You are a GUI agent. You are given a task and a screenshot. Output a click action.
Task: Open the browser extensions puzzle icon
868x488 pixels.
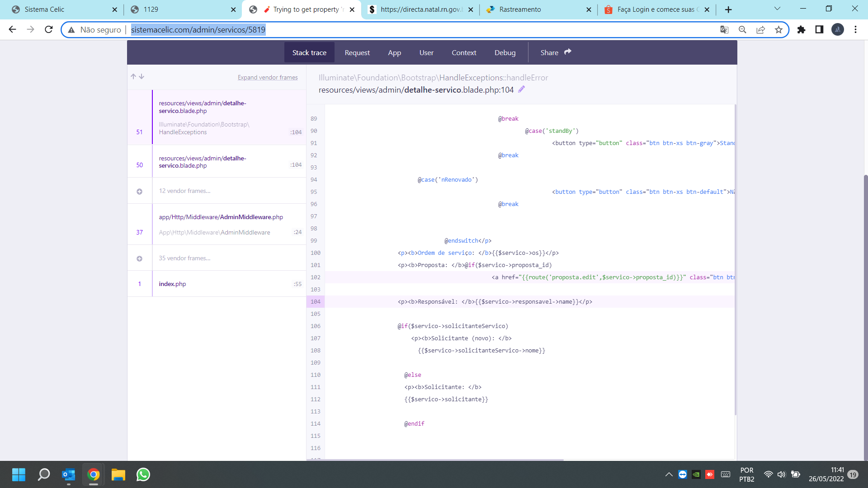801,29
